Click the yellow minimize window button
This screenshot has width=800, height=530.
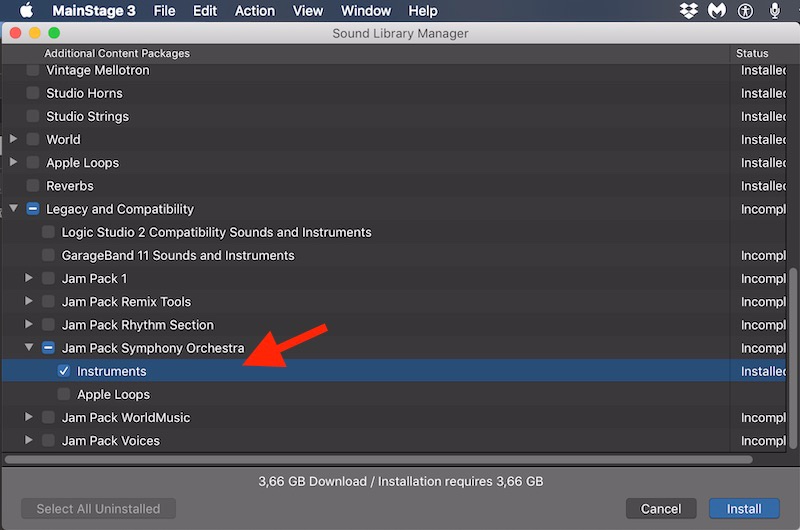(35, 33)
